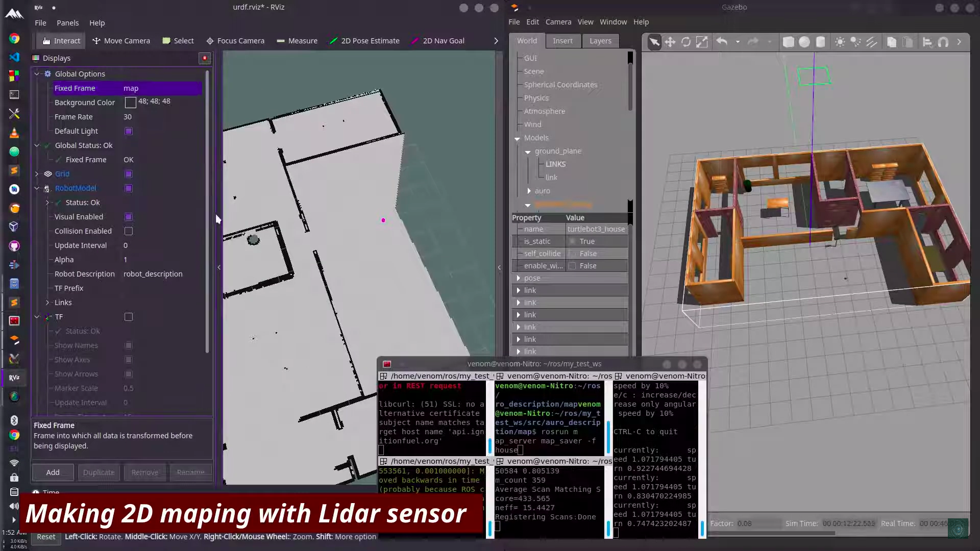Click the Gazebo undo arrow
Image resolution: width=980 pixels, height=551 pixels.
tap(722, 42)
